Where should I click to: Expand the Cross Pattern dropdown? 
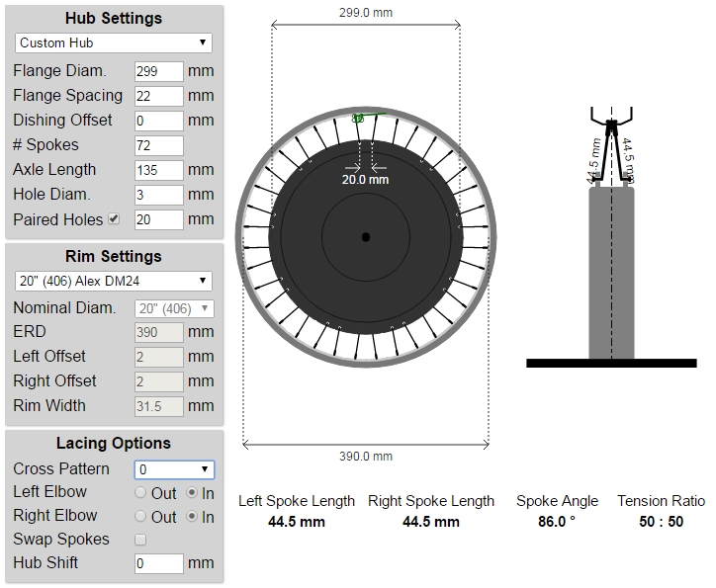click(x=174, y=469)
